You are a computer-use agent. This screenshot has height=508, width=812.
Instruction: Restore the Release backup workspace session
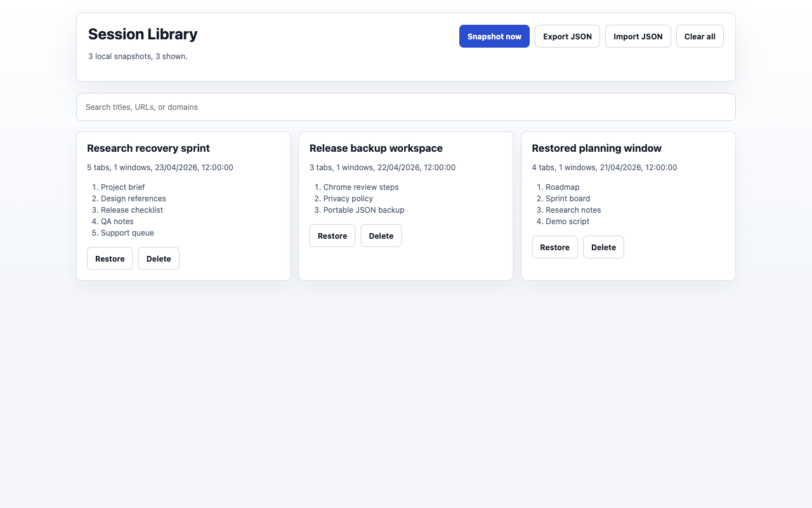pos(332,236)
